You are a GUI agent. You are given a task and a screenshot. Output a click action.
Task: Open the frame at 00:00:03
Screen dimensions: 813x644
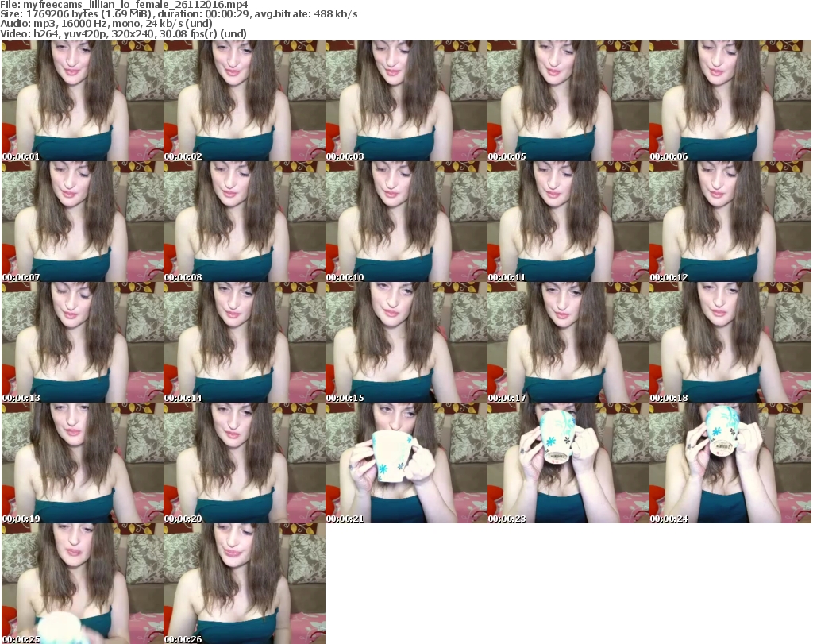click(406, 101)
